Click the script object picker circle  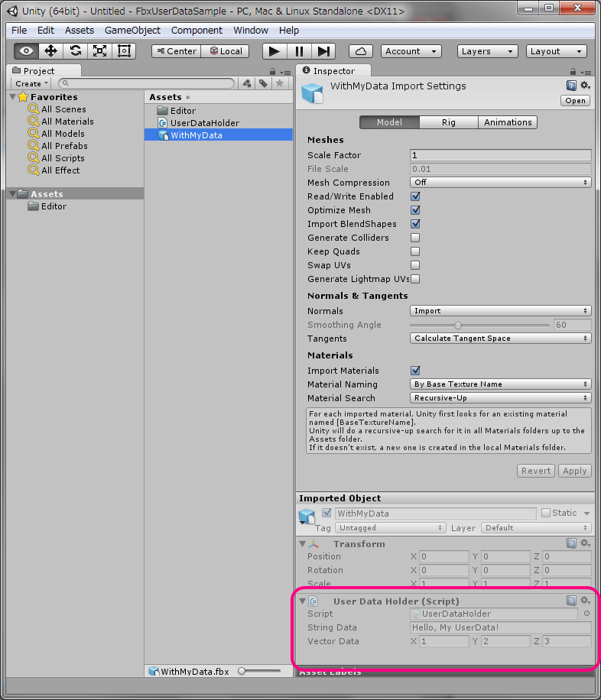point(586,614)
